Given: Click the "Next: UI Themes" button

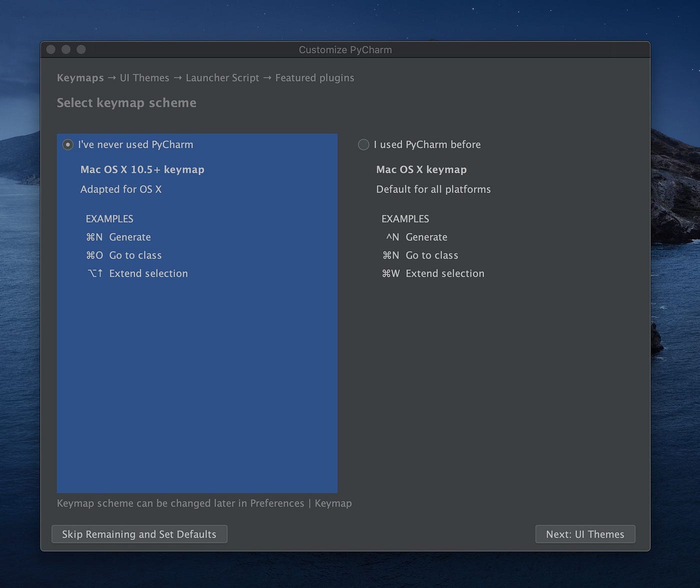Looking at the screenshot, I should pos(585,534).
